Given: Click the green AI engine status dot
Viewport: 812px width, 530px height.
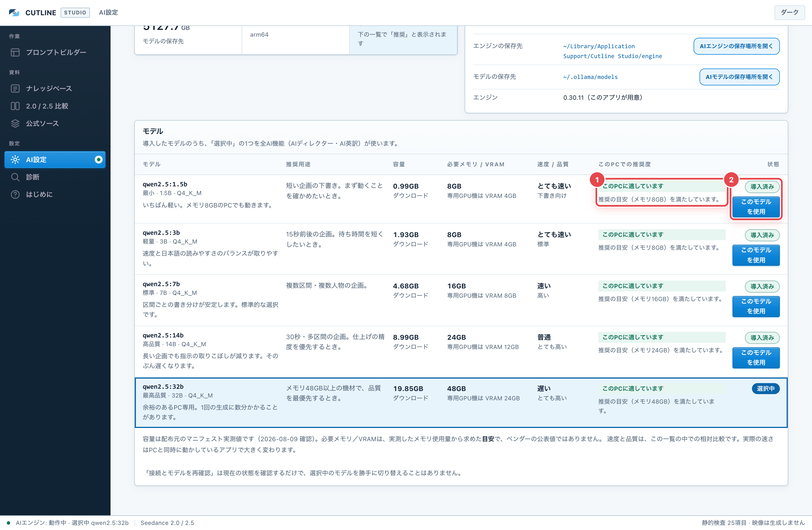Looking at the screenshot, I should tap(8, 522).
